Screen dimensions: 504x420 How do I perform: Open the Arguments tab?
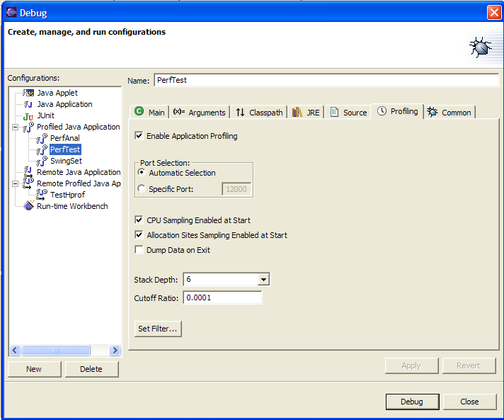pyautogui.click(x=199, y=112)
